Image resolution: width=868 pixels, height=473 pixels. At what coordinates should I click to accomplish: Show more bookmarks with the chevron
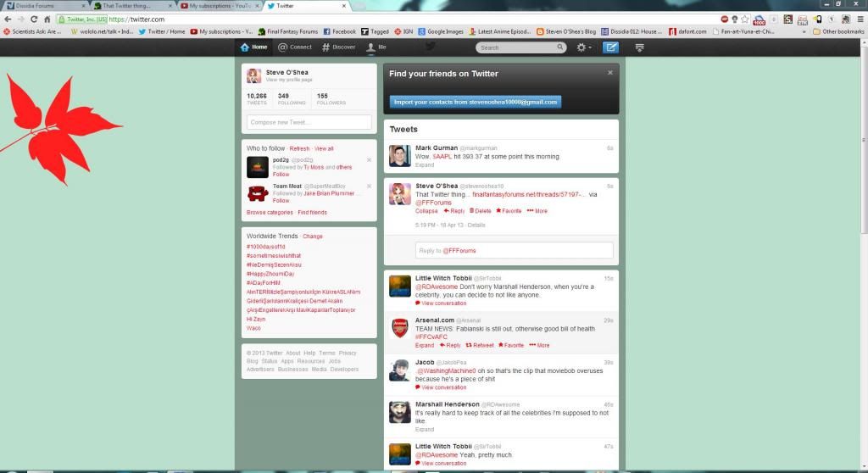click(x=804, y=31)
